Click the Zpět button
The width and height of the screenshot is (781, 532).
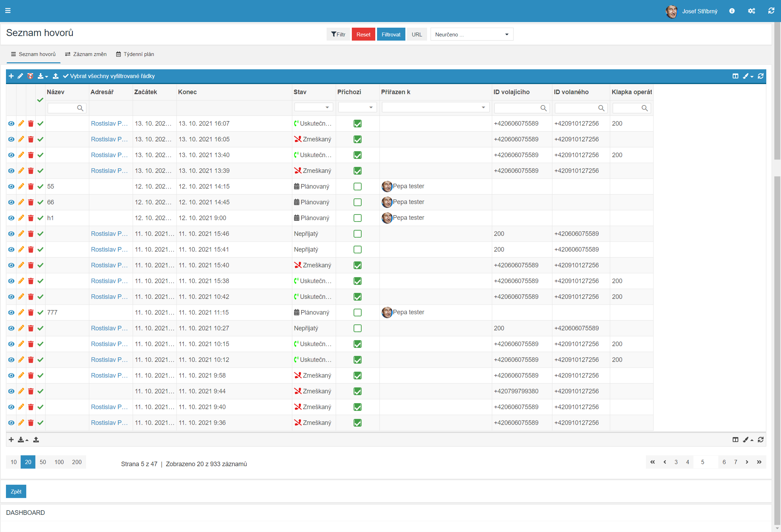click(16, 491)
